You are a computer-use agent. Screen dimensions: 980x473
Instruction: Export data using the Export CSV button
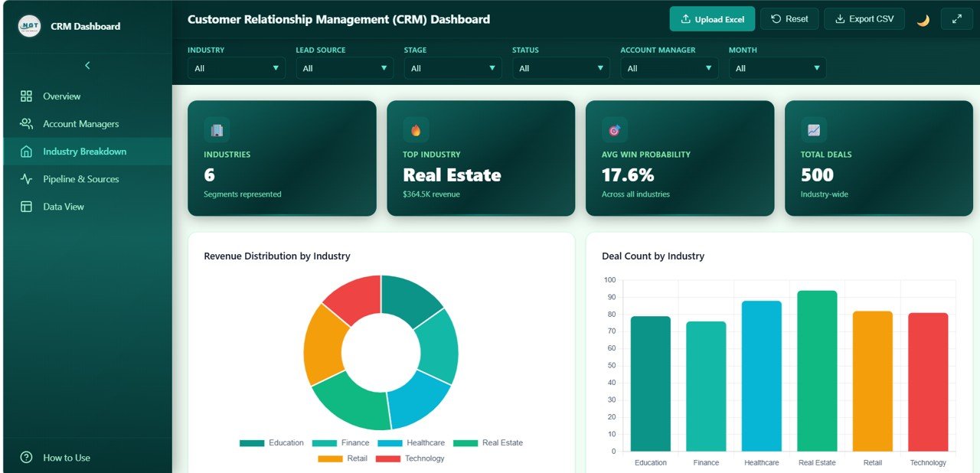click(x=864, y=18)
